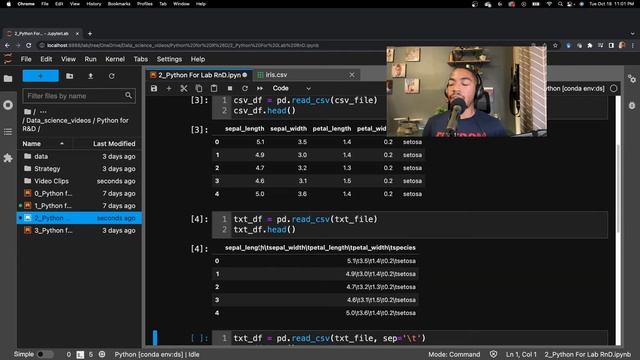Click the Ln 1, Col 1 status item
This screenshot has height=360, width=640.
tap(521, 354)
